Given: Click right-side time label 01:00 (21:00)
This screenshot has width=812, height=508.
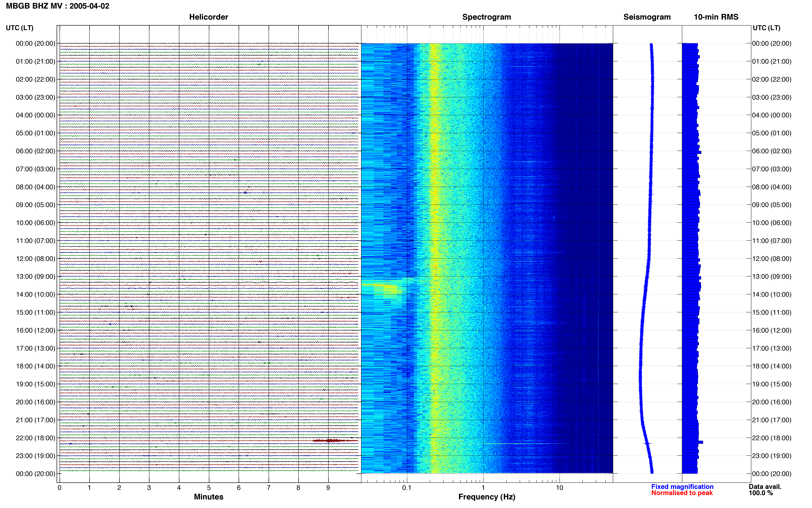Looking at the screenshot, I should coord(772,61).
